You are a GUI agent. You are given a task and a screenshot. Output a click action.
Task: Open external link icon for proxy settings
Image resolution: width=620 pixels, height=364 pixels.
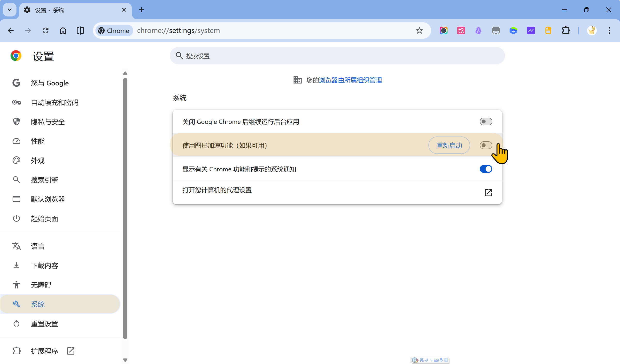click(x=488, y=193)
